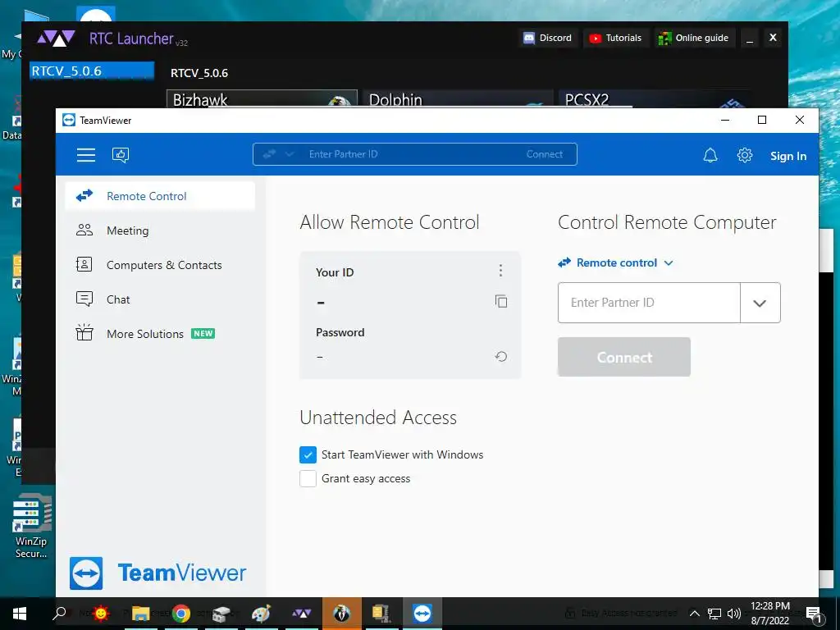Viewport: 840px width, 630px height.
Task: Disable Start TeamViewer with Windows checkbox
Action: click(x=308, y=454)
